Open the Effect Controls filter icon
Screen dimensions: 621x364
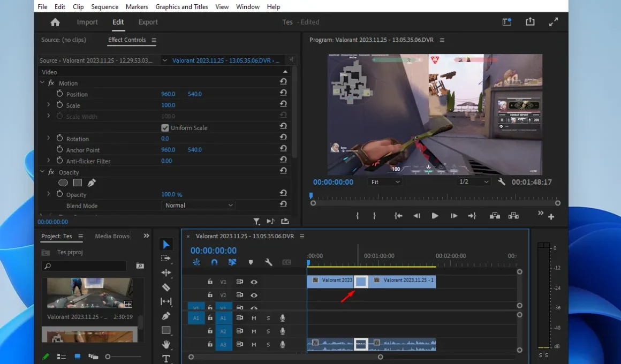point(256,222)
